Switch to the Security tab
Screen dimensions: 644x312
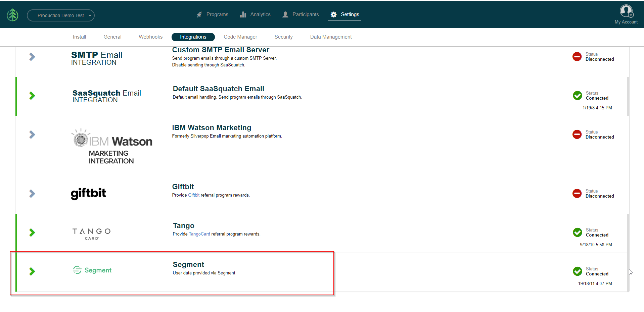(283, 37)
